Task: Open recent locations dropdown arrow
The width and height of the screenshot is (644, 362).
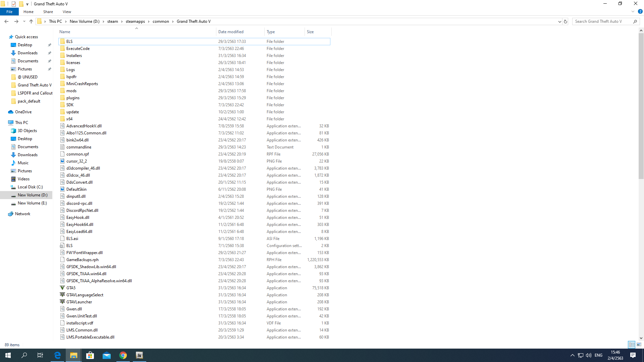Action: pos(24,21)
